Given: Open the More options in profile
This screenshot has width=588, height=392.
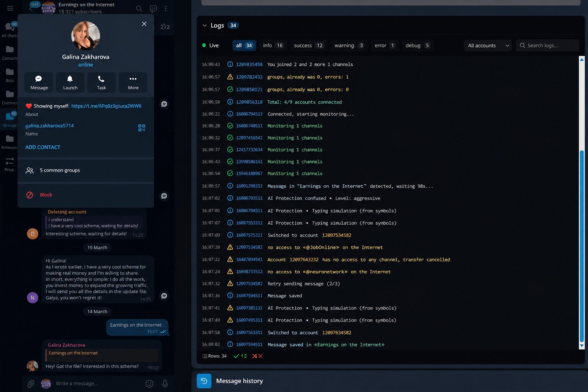Looking at the screenshot, I should (x=133, y=82).
